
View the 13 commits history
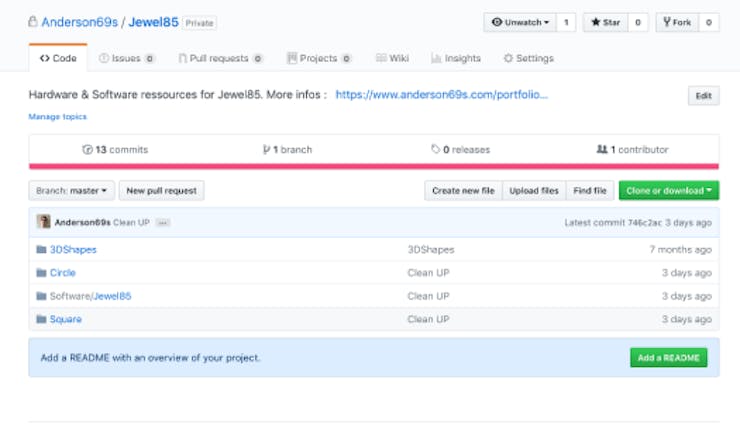(x=115, y=150)
